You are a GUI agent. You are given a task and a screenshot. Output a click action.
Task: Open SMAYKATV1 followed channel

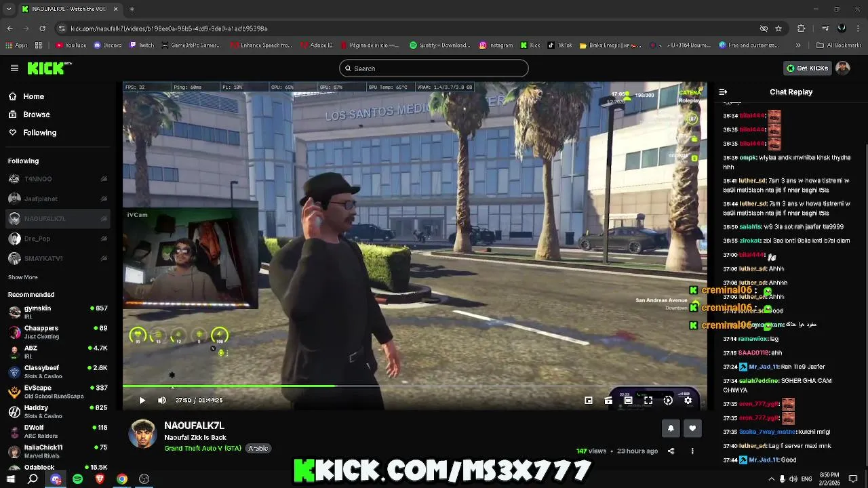pyautogui.click(x=58, y=258)
